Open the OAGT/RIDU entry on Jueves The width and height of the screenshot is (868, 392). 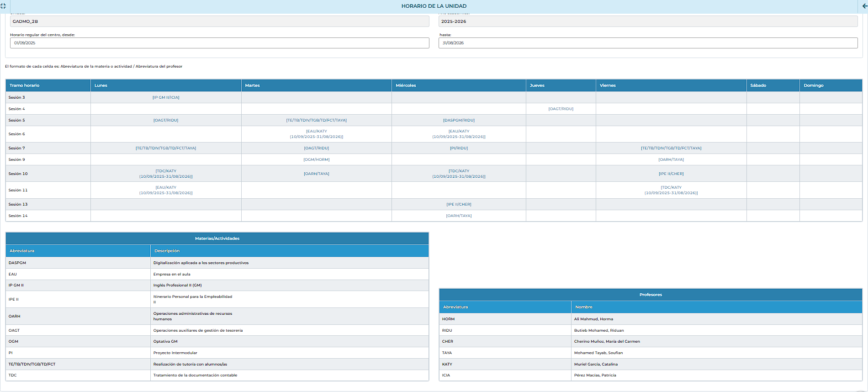click(x=561, y=109)
